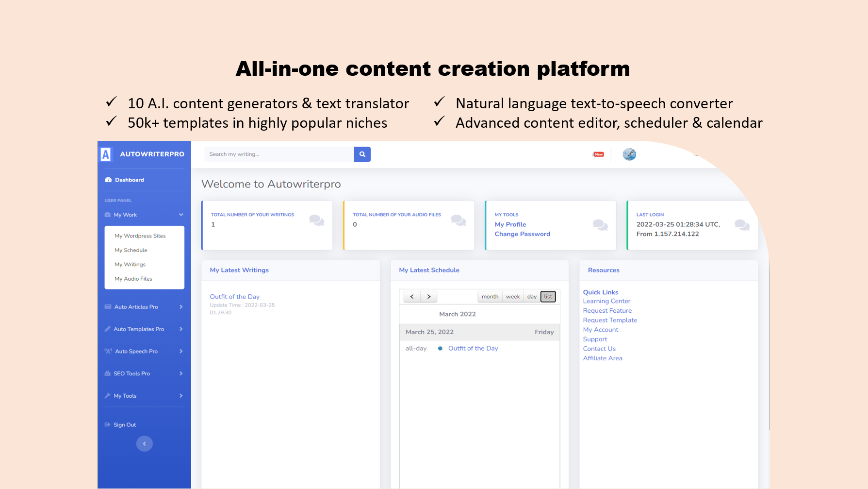Click the SEO Tools Pro icon

pos(108,373)
